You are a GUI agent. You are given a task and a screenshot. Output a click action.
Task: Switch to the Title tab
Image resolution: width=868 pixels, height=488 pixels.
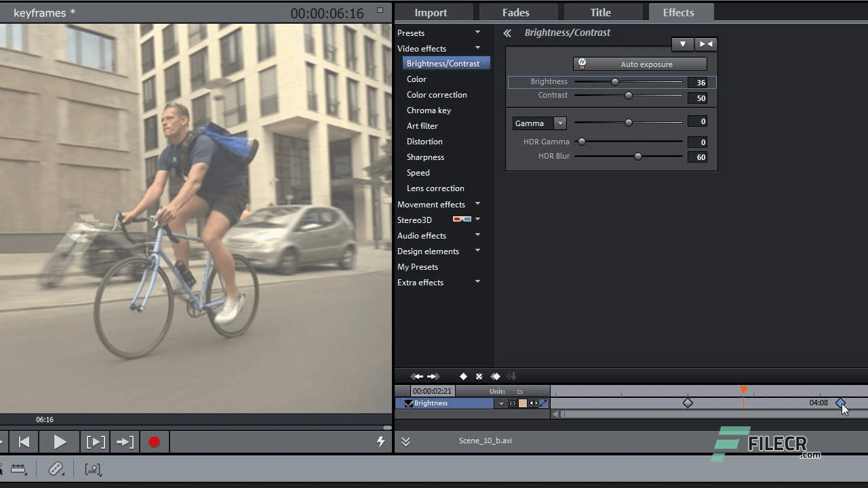click(x=599, y=12)
